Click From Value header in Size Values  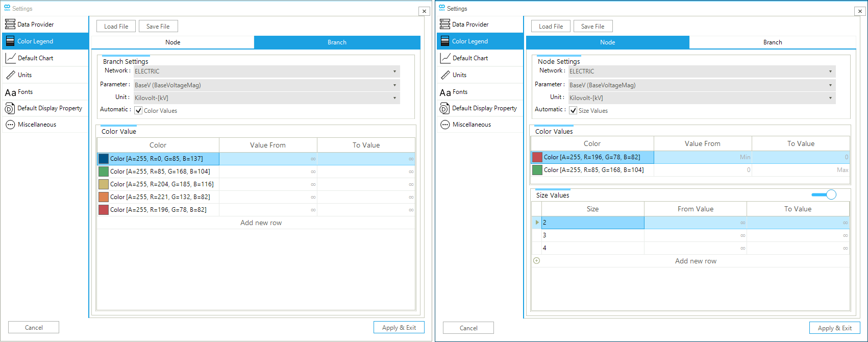[x=696, y=209]
